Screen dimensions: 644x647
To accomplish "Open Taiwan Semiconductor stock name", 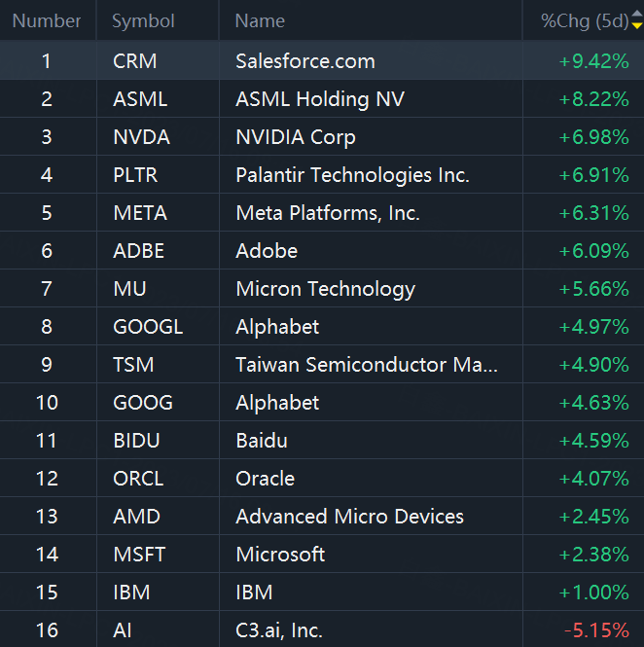I will pyautogui.click(x=366, y=365).
